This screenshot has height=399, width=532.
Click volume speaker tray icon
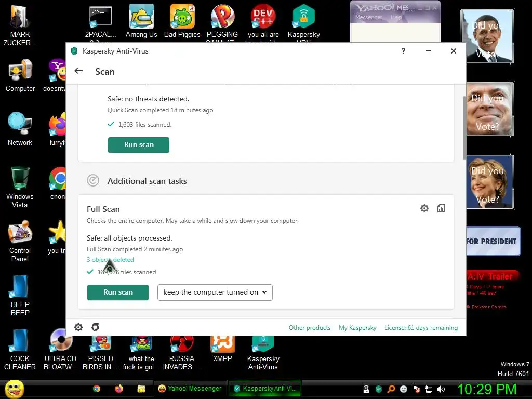pyautogui.click(x=441, y=389)
